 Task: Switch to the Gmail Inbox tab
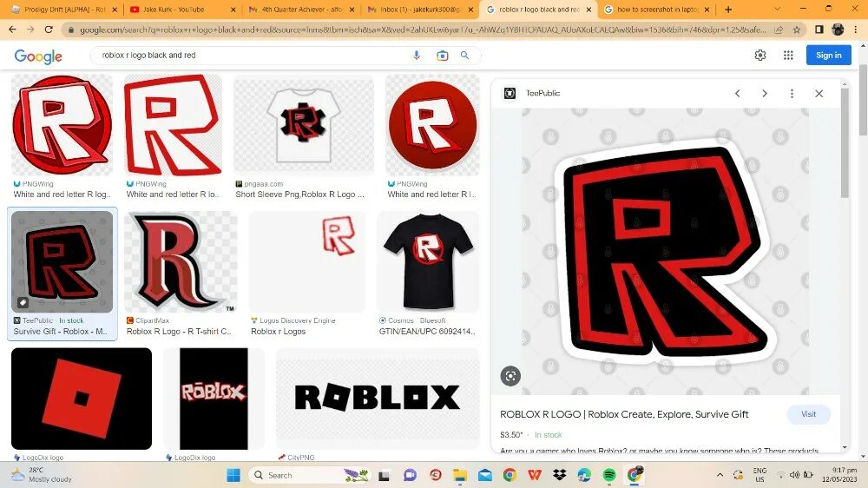[x=419, y=10]
